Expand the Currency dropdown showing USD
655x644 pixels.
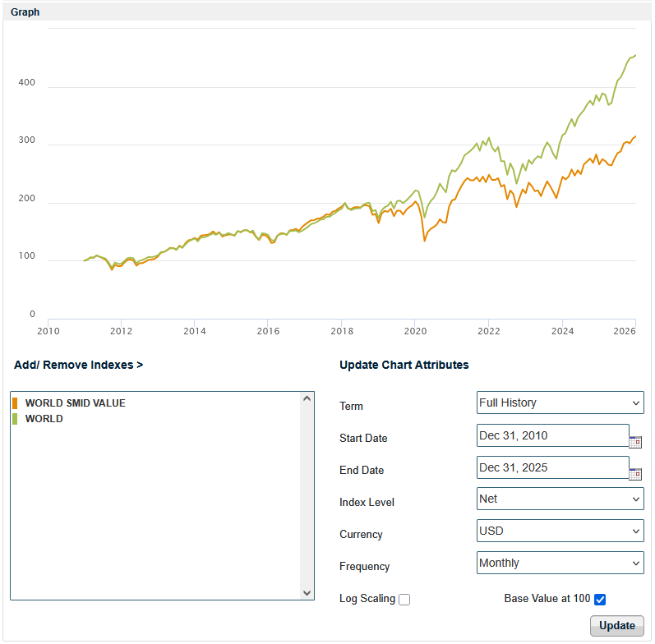tap(560, 531)
